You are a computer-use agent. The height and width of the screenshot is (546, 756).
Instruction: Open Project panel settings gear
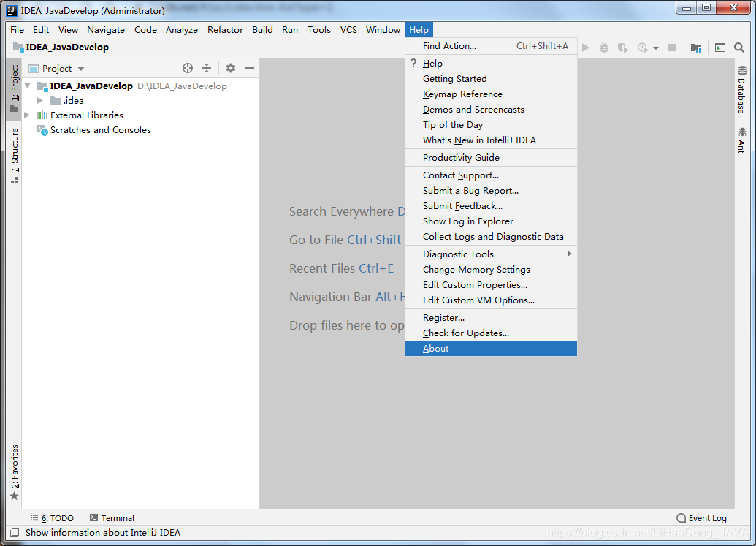coord(231,68)
